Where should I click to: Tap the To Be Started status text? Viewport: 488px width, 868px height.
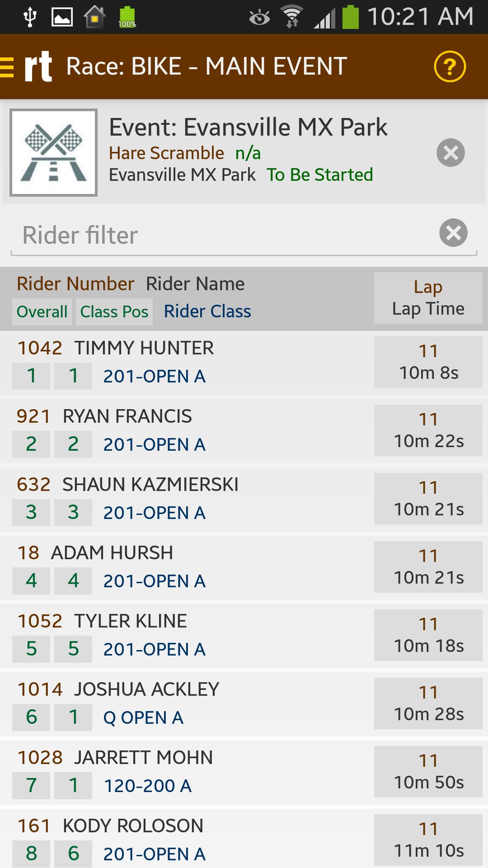(320, 175)
